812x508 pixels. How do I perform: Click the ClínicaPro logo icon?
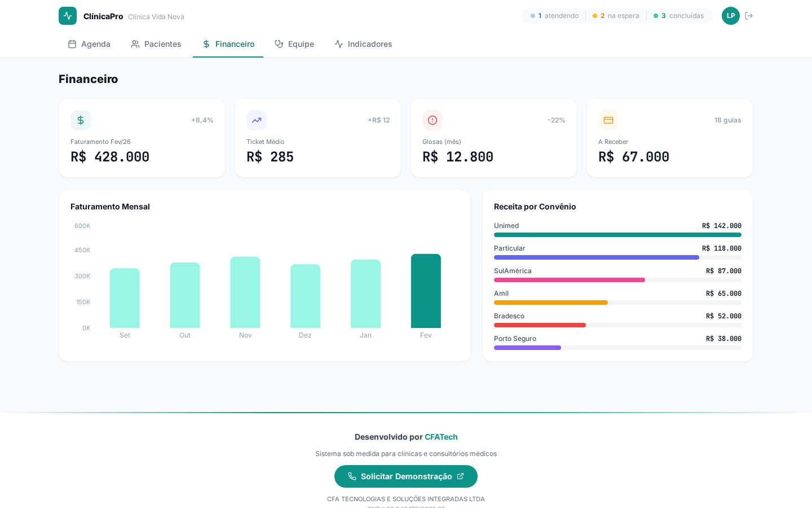point(68,16)
